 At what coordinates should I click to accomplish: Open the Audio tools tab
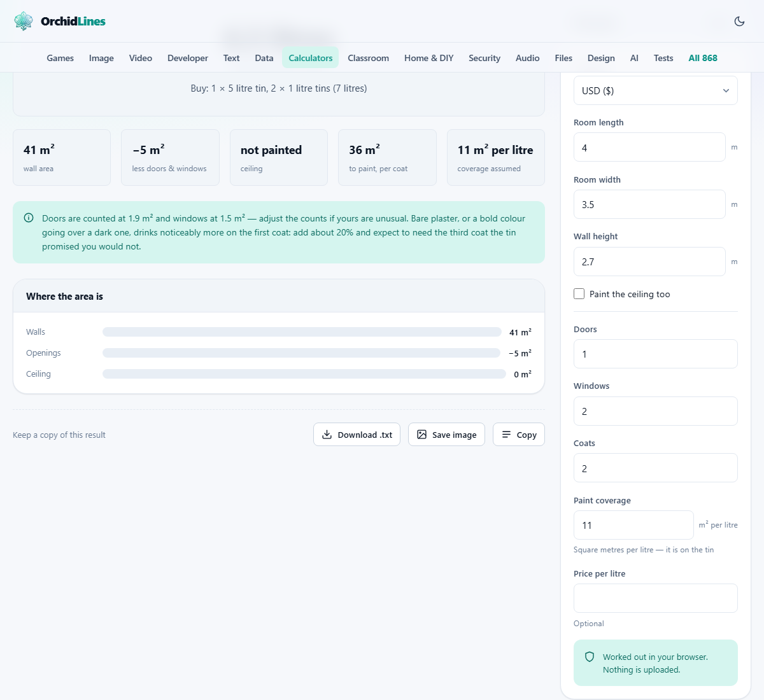(x=528, y=58)
